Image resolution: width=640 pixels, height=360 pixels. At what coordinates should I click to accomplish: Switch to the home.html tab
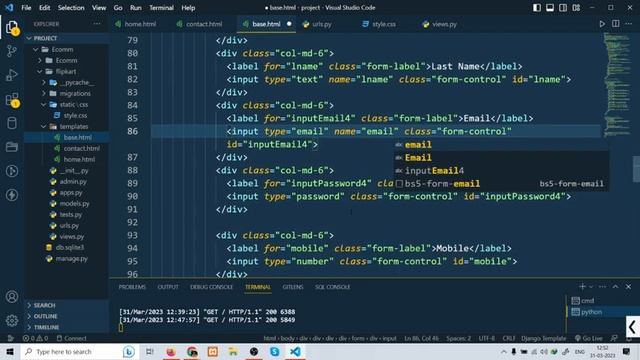point(140,24)
